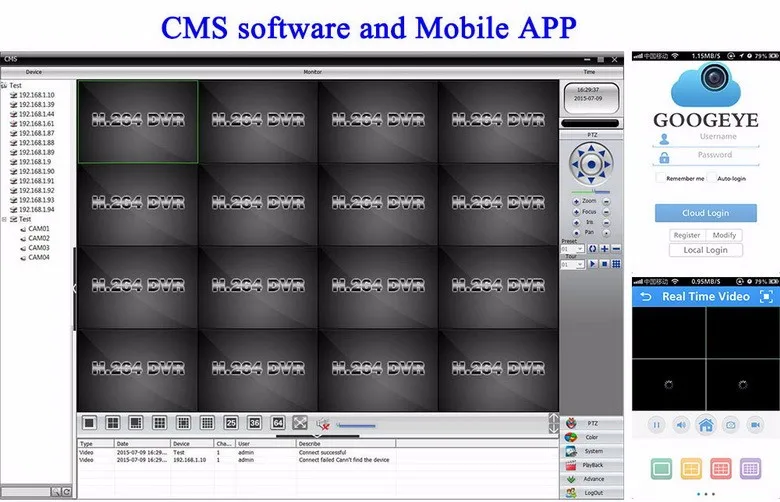Open the PlayBack panel tab
Viewport: 780px width, 502px height.
point(593,465)
